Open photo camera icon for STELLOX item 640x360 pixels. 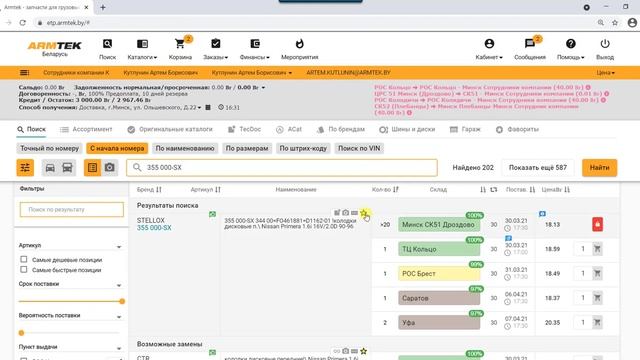click(346, 213)
